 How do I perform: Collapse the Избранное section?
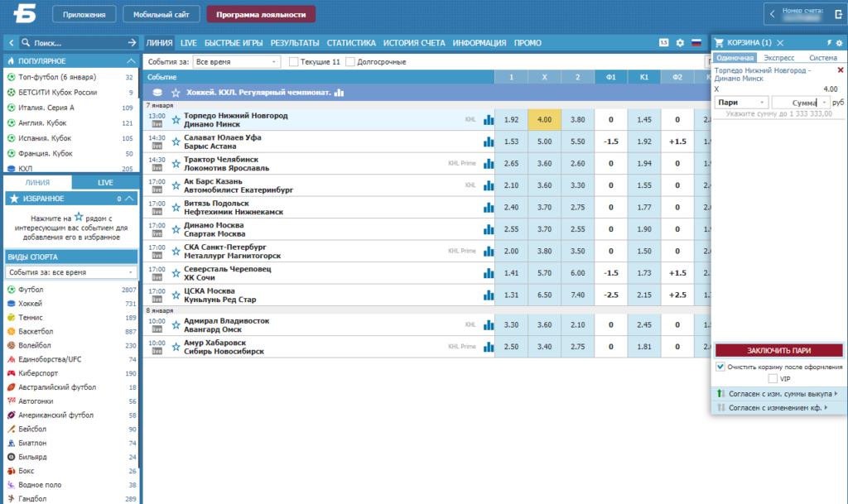pos(129,199)
